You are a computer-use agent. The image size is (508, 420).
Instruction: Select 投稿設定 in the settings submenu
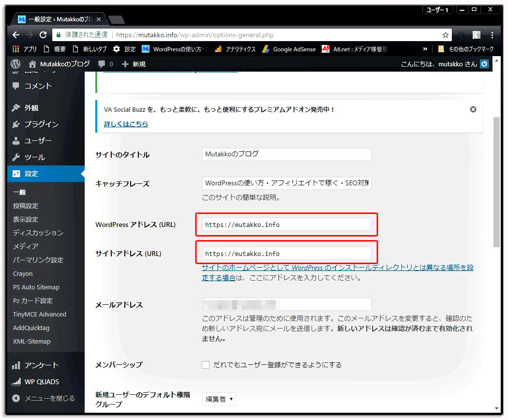25,206
